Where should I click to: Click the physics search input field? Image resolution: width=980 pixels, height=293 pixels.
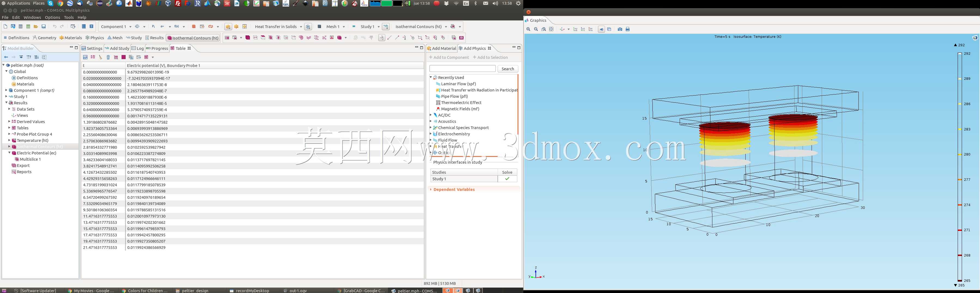point(462,68)
